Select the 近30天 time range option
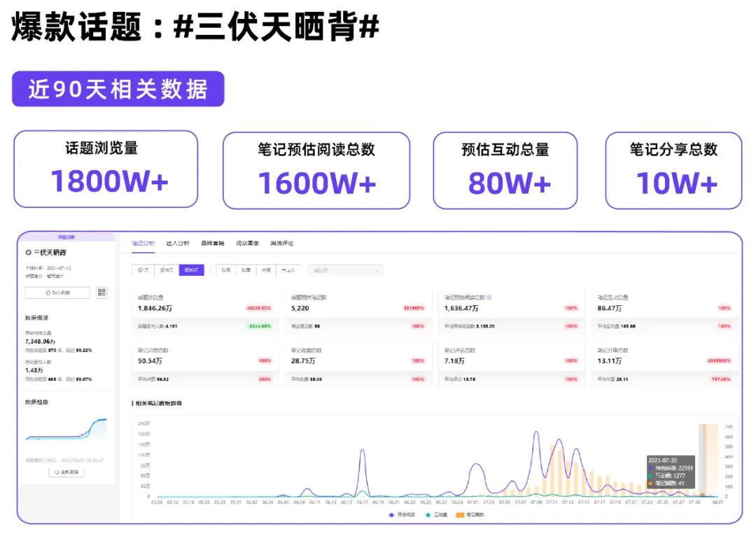 click(x=167, y=270)
